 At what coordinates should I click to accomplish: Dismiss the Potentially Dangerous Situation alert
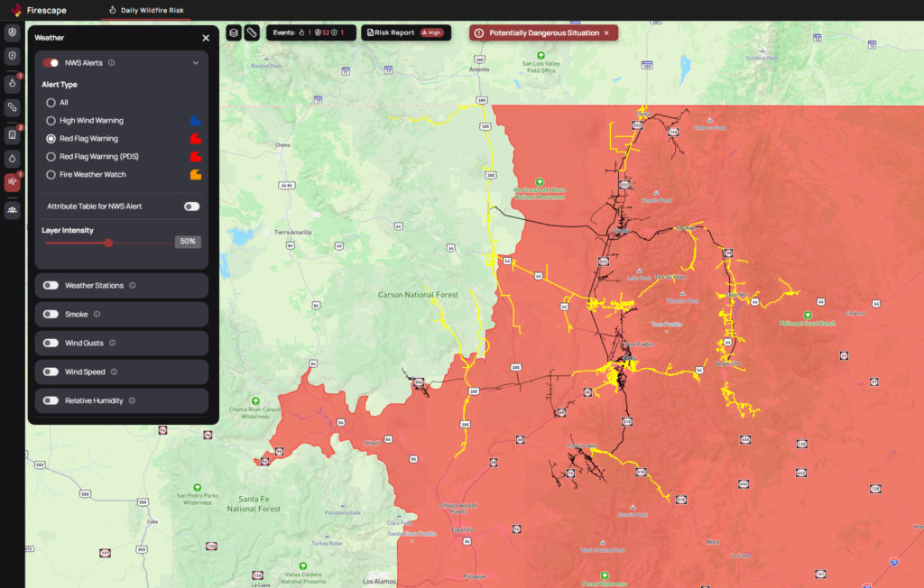coord(606,32)
